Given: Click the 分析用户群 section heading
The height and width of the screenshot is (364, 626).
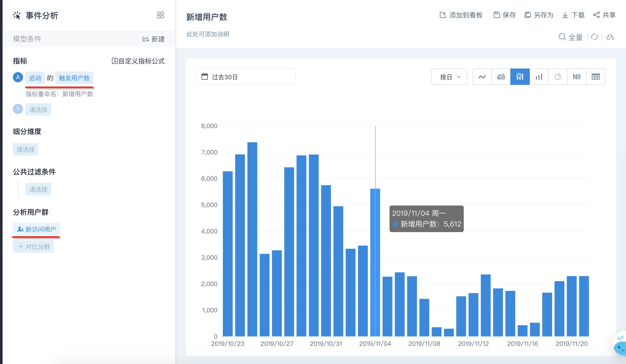Looking at the screenshot, I should click(x=31, y=212).
